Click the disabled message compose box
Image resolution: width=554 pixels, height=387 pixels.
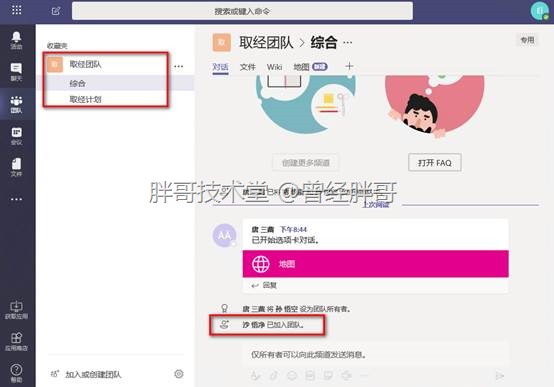376,354
